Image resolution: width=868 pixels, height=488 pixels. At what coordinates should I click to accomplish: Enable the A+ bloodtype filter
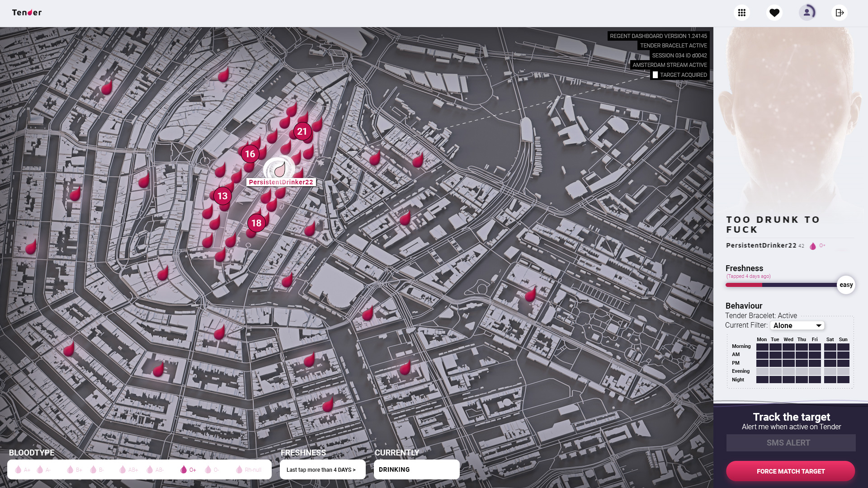[x=23, y=470]
